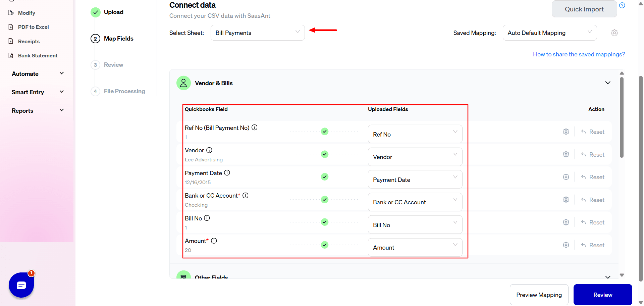644x306 pixels.
Task: Show info for Bank or CC Account
Action: coord(246,195)
